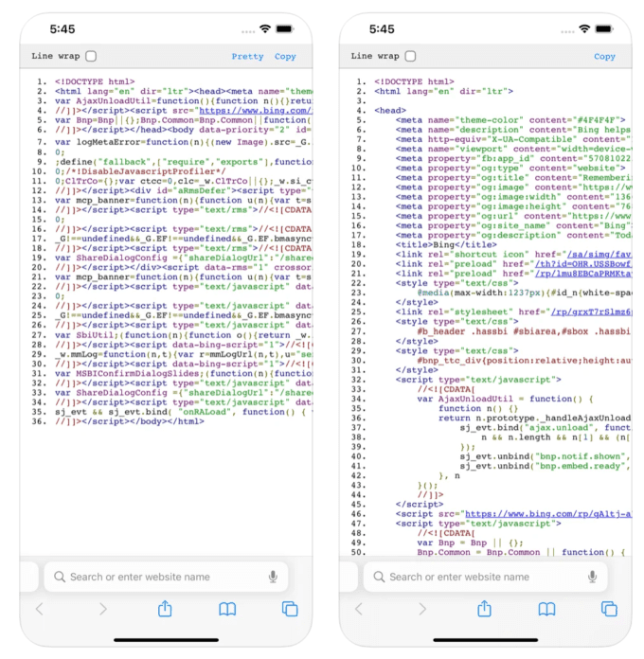Select 'var ShareDialogConfig' line 19

click(184, 258)
